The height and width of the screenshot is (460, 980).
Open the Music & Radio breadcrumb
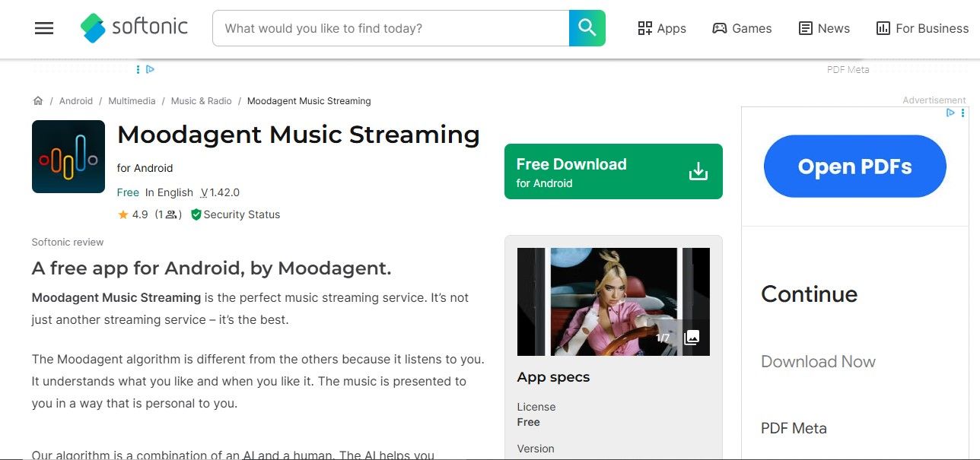click(202, 101)
